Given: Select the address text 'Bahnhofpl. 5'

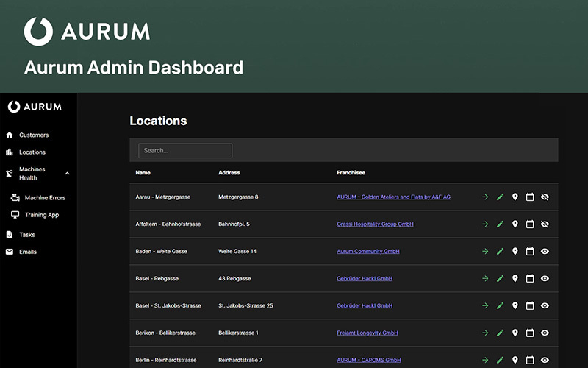Looking at the screenshot, I should tap(234, 224).
